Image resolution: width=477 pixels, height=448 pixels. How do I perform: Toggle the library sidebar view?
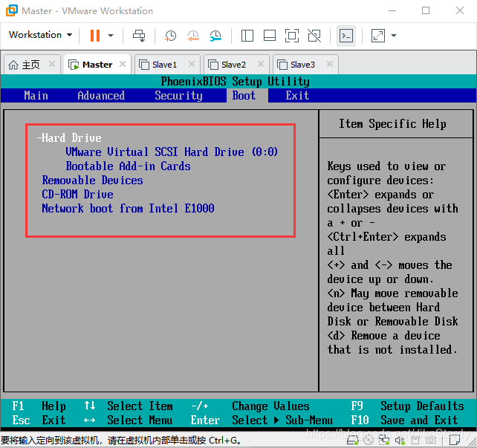(247, 36)
